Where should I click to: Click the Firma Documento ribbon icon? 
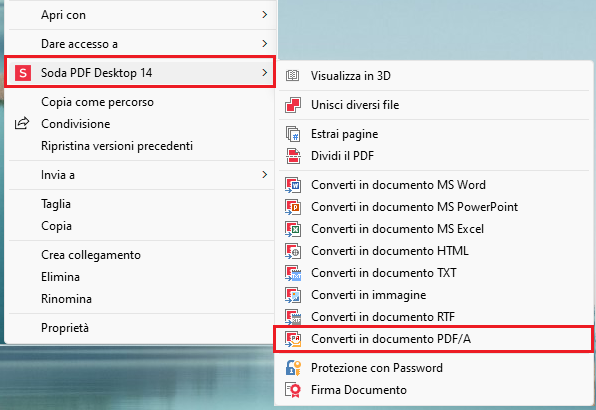[x=293, y=390]
